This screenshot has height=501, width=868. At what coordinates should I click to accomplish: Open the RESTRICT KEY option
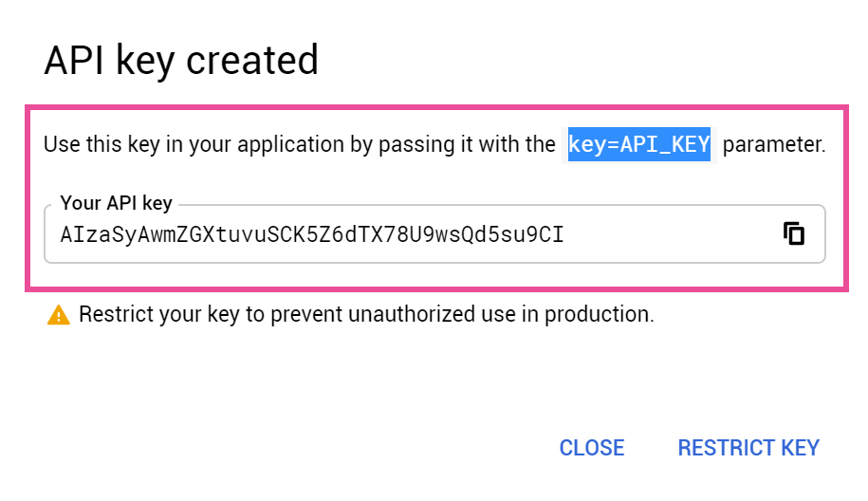coord(748,447)
